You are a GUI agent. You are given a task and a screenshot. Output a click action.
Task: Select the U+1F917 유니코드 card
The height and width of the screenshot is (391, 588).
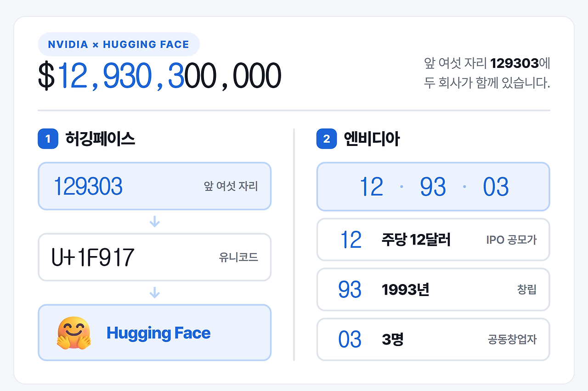pos(155,257)
